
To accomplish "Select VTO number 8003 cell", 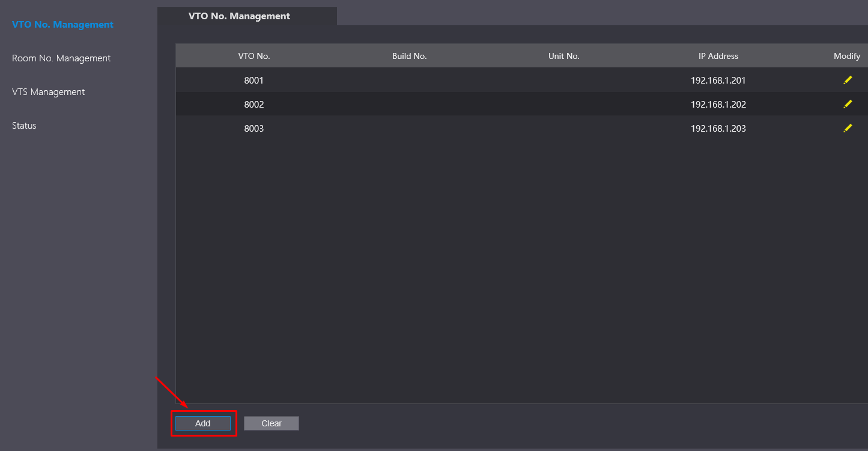I will [254, 128].
